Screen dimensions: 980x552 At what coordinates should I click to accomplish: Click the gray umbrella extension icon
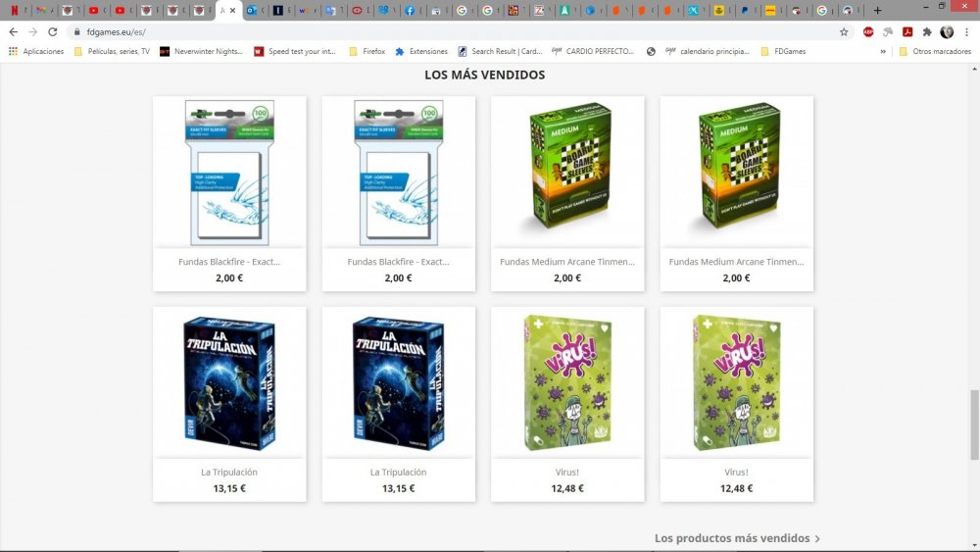888,32
